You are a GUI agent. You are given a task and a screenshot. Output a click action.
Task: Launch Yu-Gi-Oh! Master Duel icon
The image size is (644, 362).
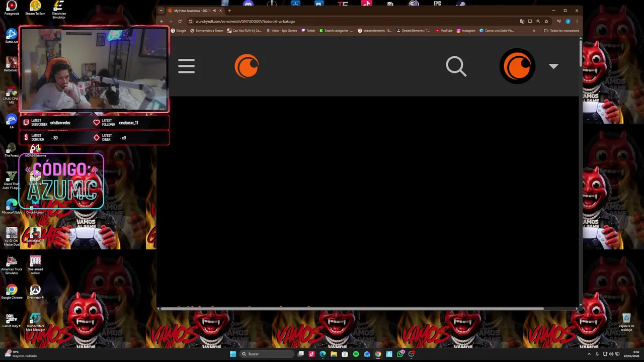[12, 237]
